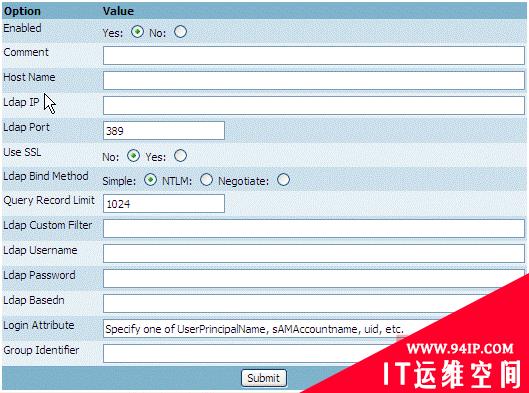The height and width of the screenshot is (393, 529).
Task: Click the Value column header
Action: click(118, 11)
